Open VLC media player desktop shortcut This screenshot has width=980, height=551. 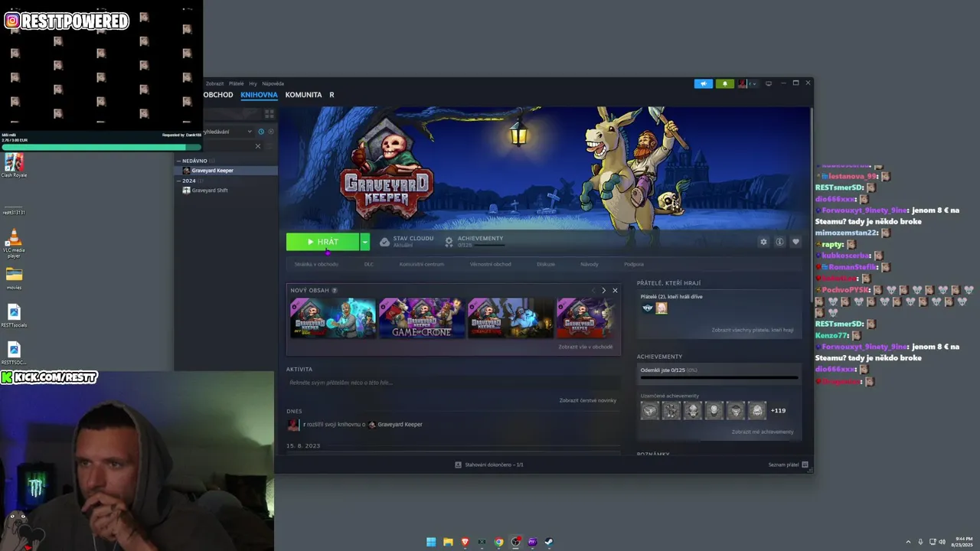14,244
